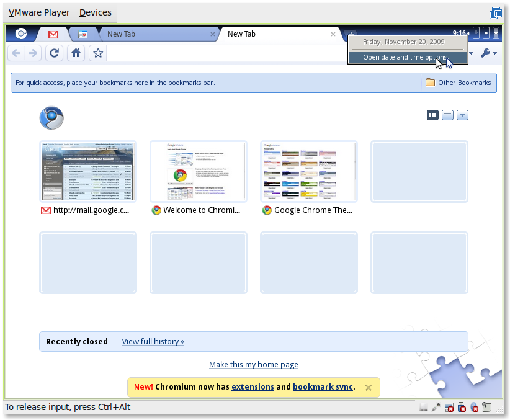Click the VMware network adapter status icon
510x420 pixels.
point(448,408)
